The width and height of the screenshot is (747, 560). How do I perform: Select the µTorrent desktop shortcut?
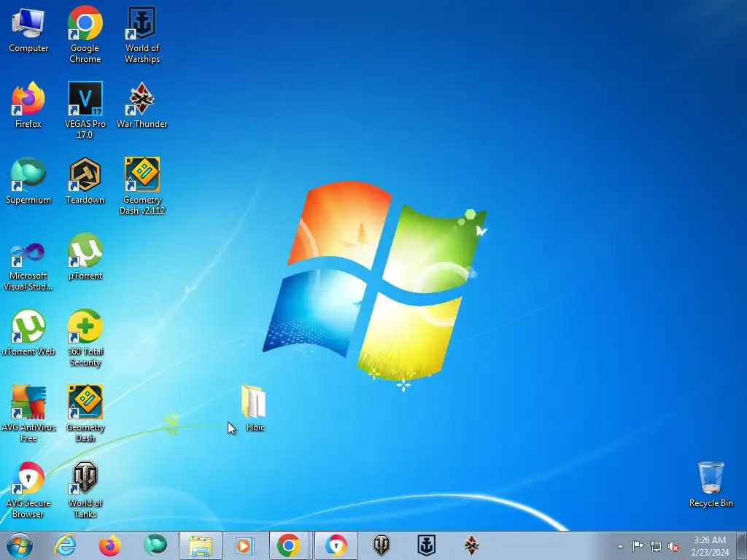click(x=85, y=257)
